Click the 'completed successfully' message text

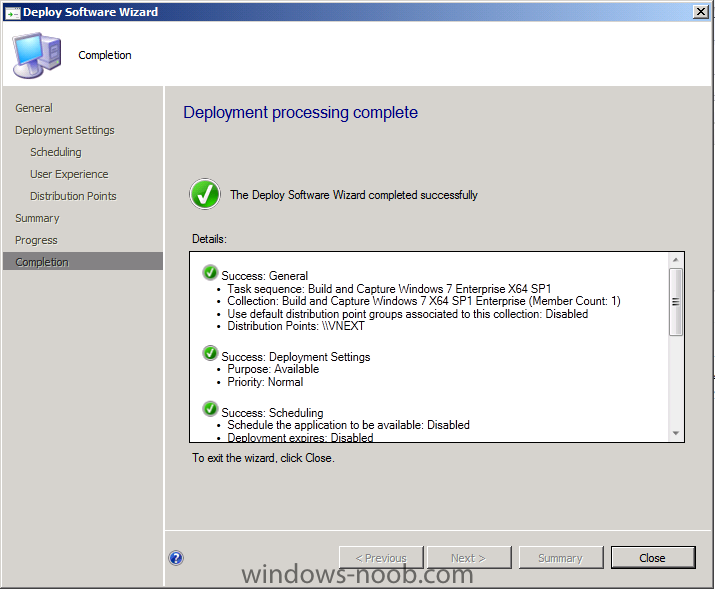coord(354,195)
